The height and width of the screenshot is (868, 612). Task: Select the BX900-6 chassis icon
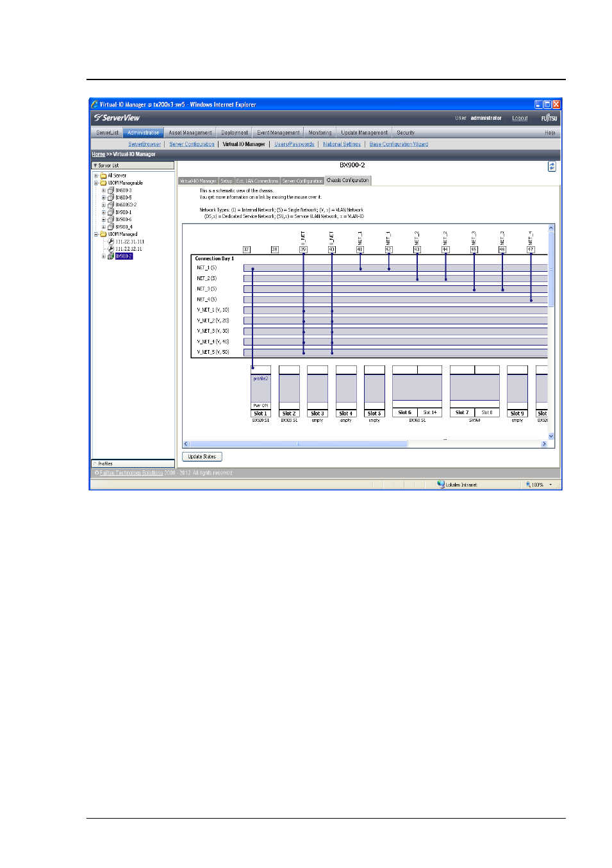tap(111, 219)
